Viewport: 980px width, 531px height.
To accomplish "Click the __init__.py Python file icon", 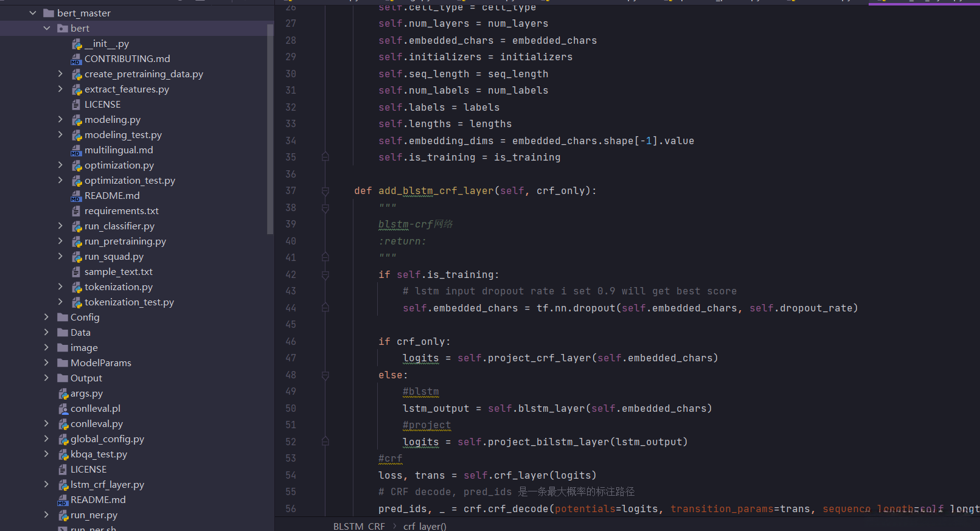I will click(77, 44).
